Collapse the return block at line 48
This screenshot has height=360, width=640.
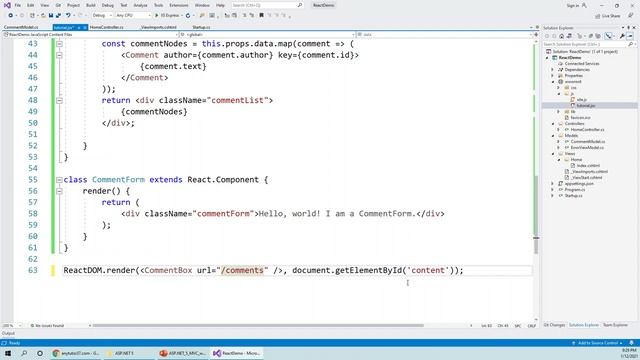[x=59, y=100]
